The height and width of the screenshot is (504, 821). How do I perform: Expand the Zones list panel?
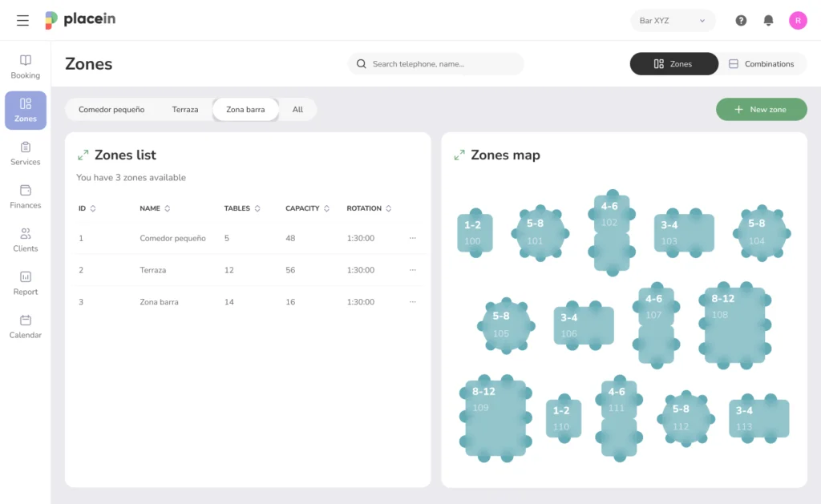tap(83, 155)
